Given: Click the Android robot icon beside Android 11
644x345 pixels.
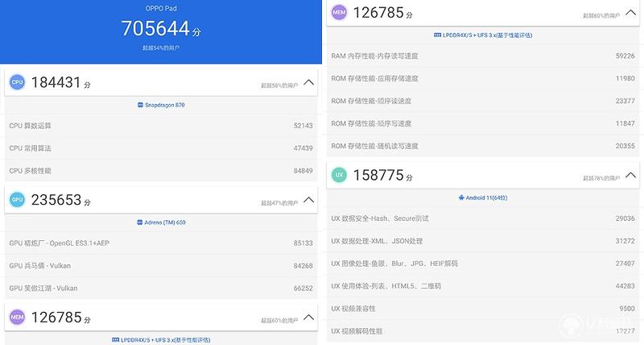Looking at the screenshot, I should click(x=461, y=197).
